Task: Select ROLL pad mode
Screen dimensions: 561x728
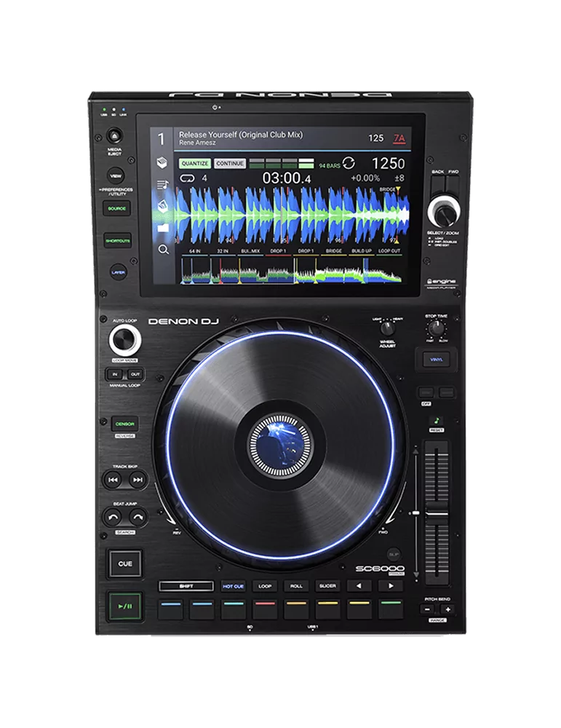Action: [296, 586]
